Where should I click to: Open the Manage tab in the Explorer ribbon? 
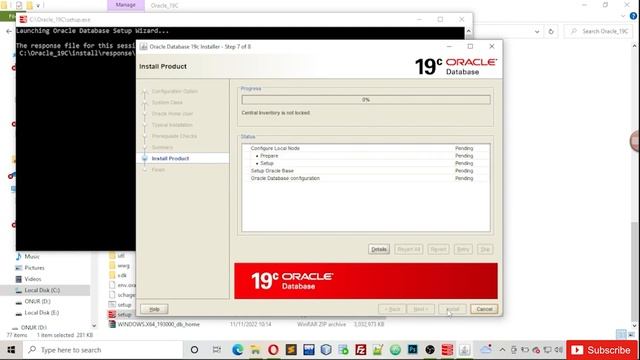(126, 5)
